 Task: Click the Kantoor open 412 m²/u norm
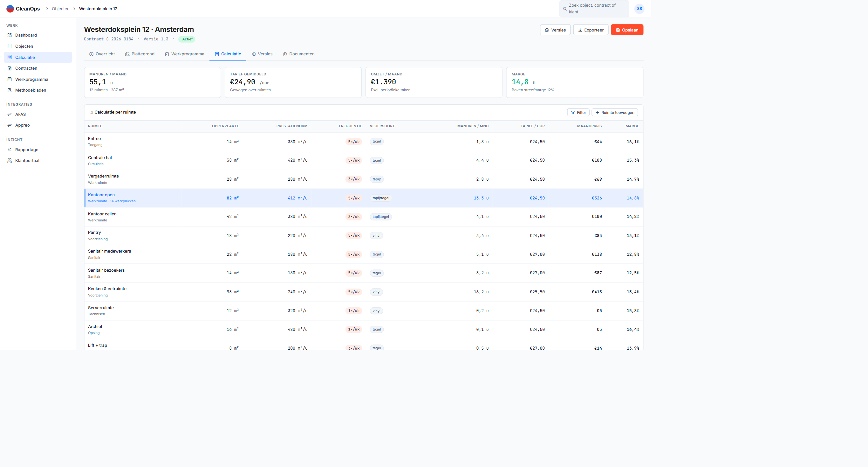tap(297, 198)
